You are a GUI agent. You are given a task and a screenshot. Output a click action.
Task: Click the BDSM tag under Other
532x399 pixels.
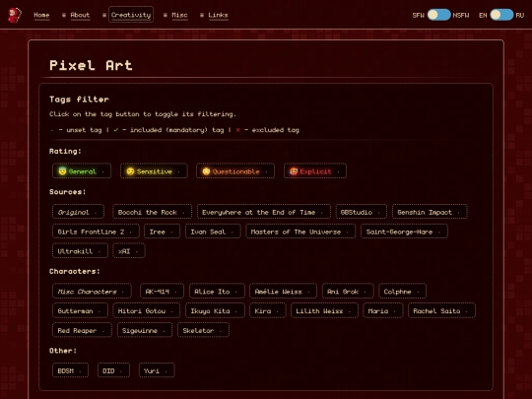click(x=70, y=370)
